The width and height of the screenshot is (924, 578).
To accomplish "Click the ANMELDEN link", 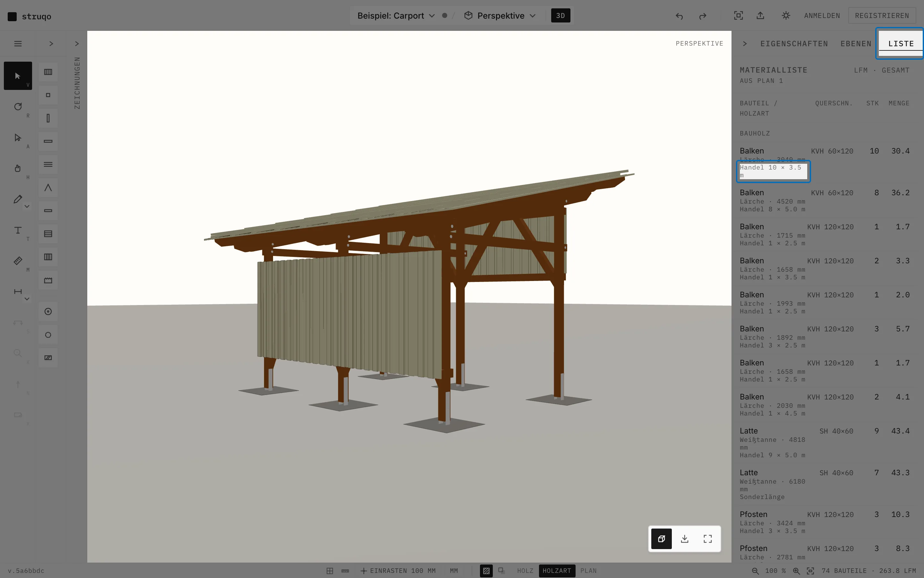I will click(x=822, y=16).
